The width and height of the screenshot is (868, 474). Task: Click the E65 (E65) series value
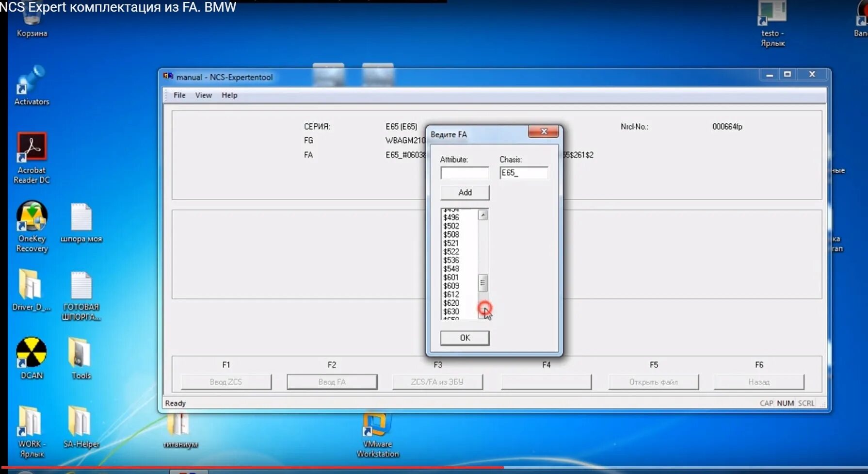point(402,127)
